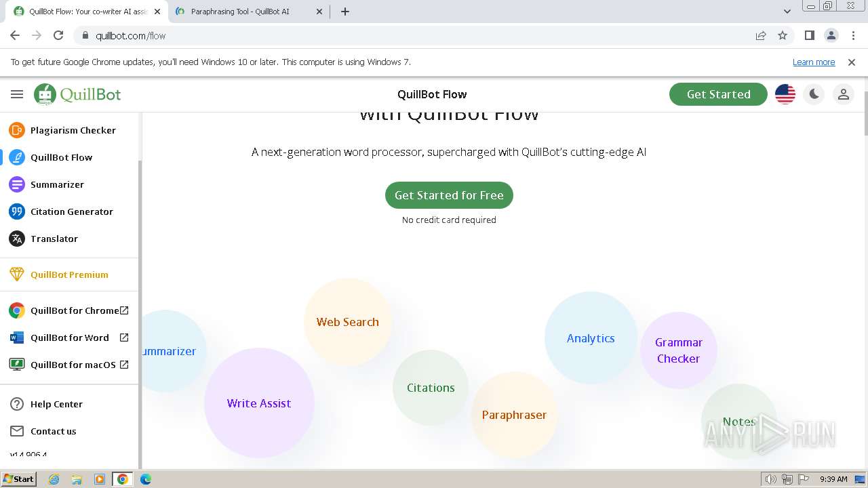Click the Plagiarism Checker sidebar icon
The width and height of the screenshot is (868, 488).
tap(17, 130)
